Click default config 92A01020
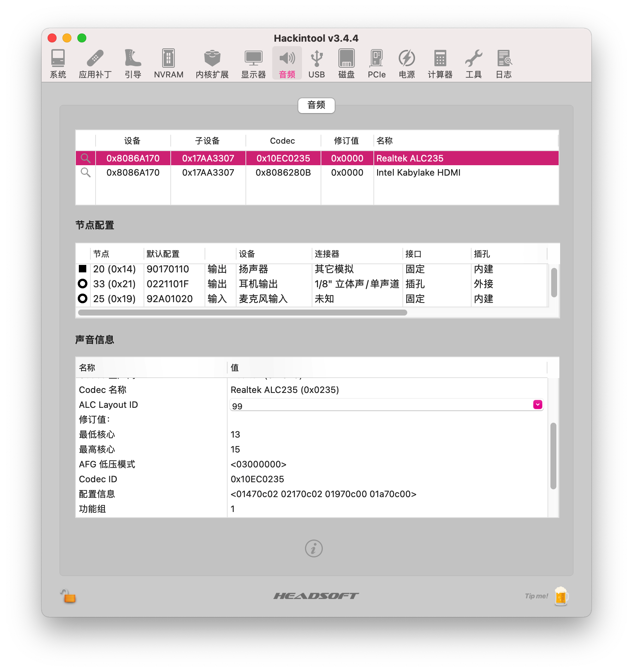633x672 pixels. [170, 298]
